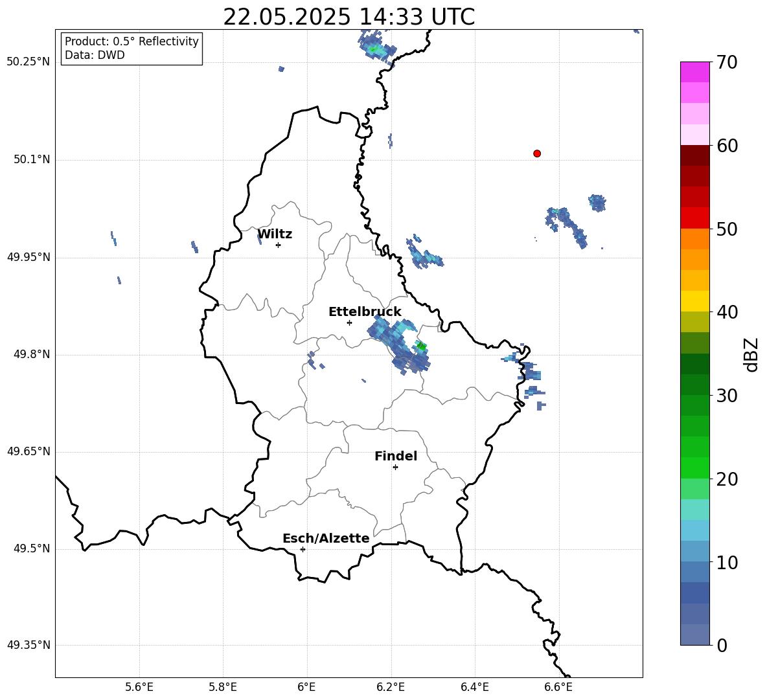Click the Ettelbruck station cross marker
Image resolution: width=767 pixels, height=700 pixels.
pos(349,322)
